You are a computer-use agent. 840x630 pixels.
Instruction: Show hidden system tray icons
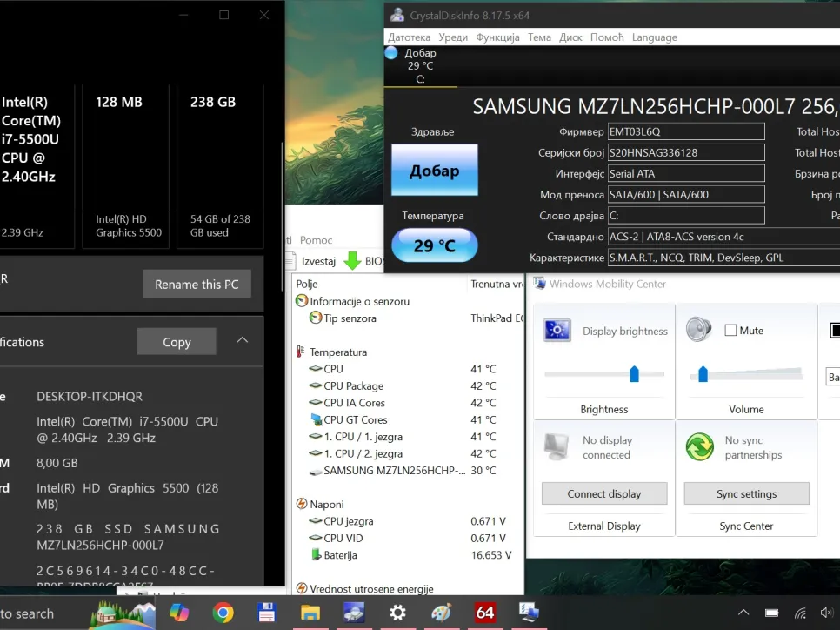coord(743,613)
